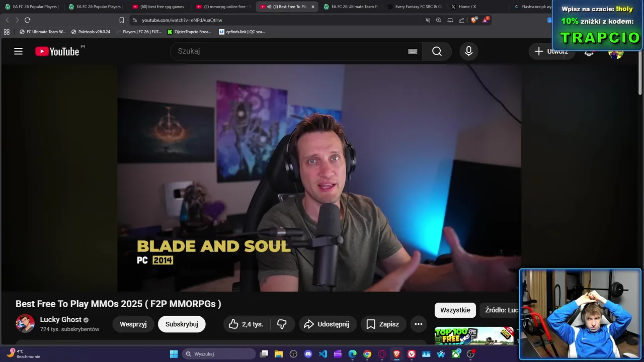The width and height of the screenshot is (644, 362).
Task: Open YouTube notifications bell
Action: 589,52
